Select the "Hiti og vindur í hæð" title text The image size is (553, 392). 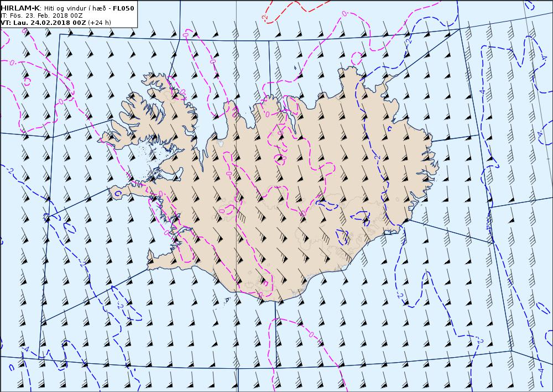coord(75,8)
